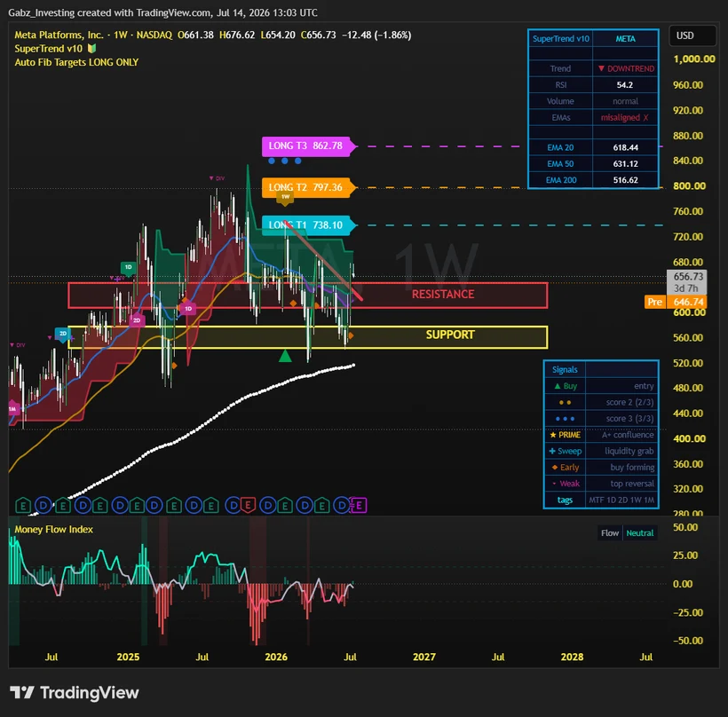Click the -50.00 Money Flow axis label

click(x=688, y=641)
